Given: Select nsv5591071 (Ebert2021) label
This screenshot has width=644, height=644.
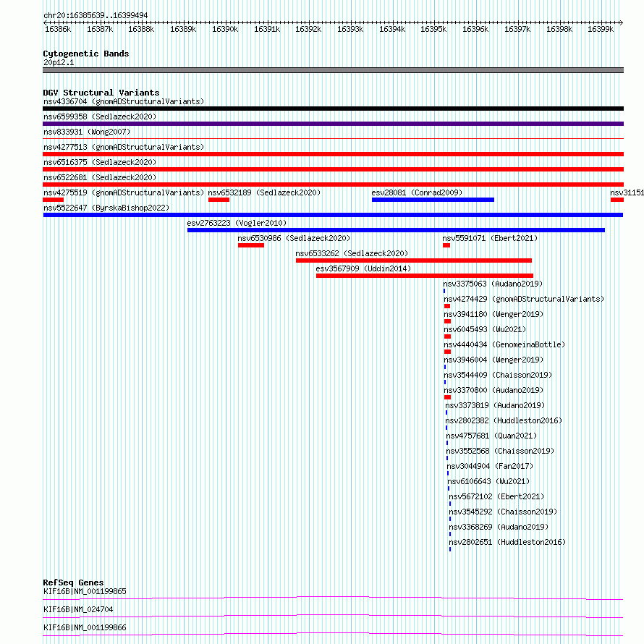Looking at the screenshot, I should tap(490, 238).
